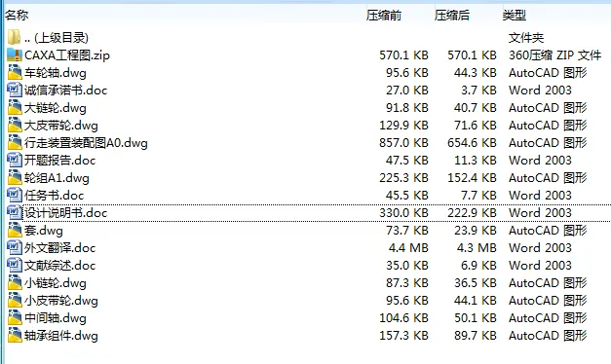Click the 27.0 KB original size value
The height and width of the screenshot is (364, 611).
(x=407, y=91)
